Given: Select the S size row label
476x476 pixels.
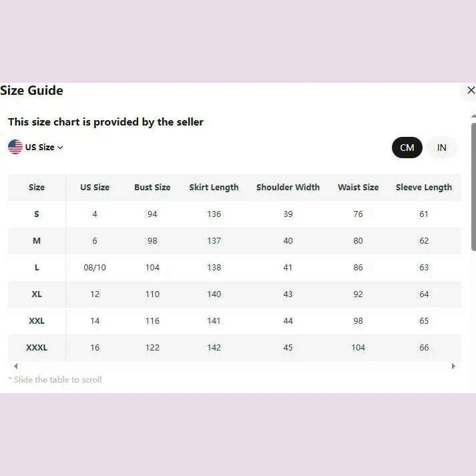Looking at the screenshot, I should click(37, 214).
